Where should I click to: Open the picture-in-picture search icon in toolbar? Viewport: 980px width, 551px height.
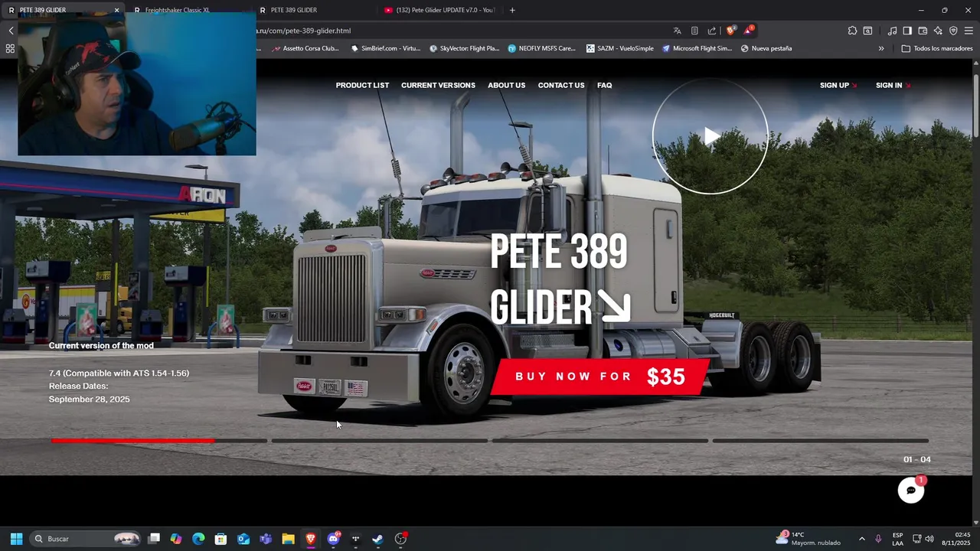click(867, 31)
